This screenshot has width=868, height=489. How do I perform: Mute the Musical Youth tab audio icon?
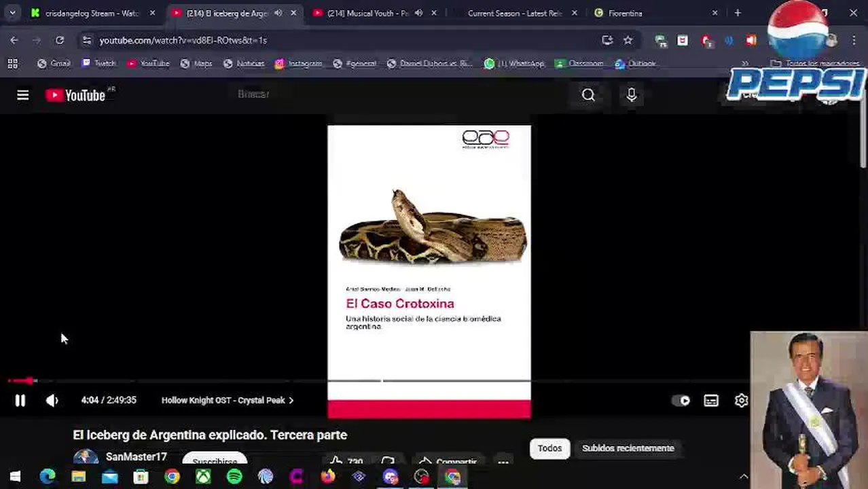(x=419, y=13)
